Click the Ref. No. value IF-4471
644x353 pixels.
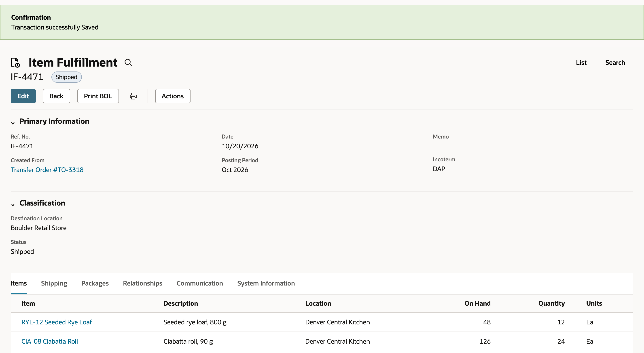click(22, 146)
